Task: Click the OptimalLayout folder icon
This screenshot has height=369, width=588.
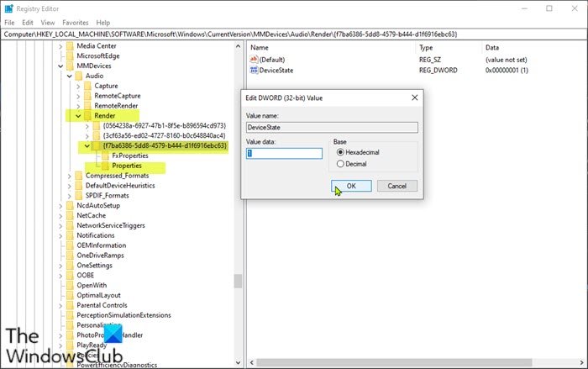Action: pos(70,295)
